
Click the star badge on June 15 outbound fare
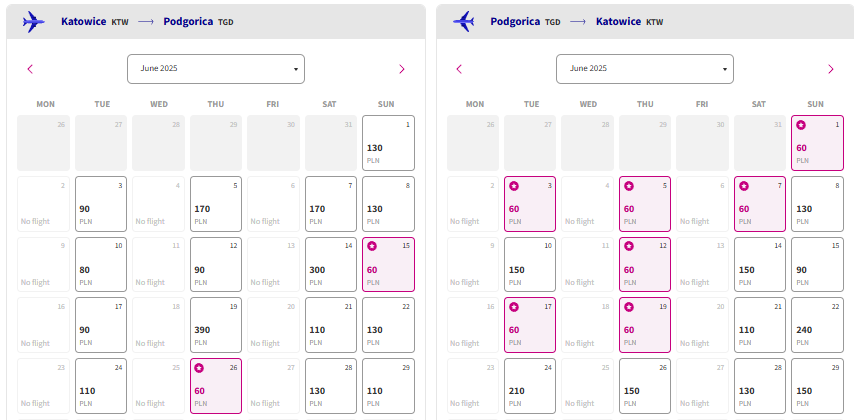coord(372,246)
